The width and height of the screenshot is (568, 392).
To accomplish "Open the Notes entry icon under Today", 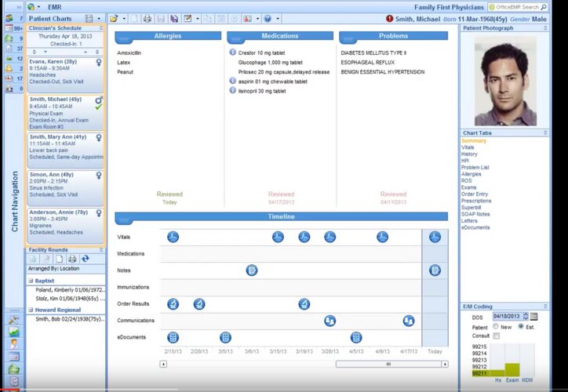I will click(435, 270).
